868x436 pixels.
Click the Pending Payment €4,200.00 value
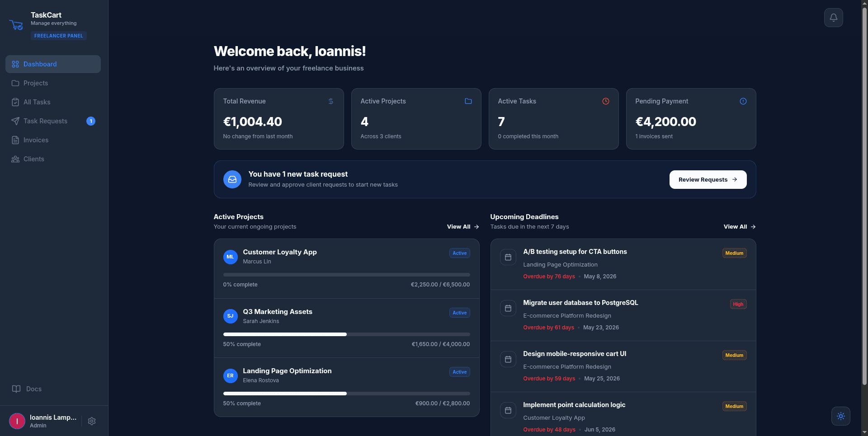click(666, 122)
